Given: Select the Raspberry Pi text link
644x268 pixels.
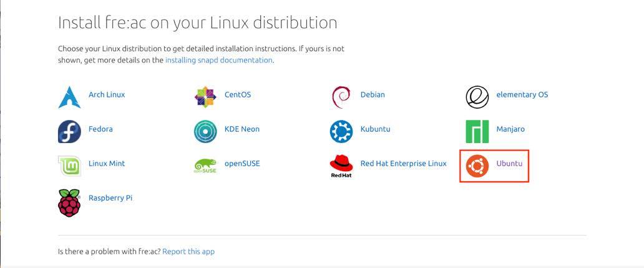Looking at the screenshot, I should click(x=110, y=198).
